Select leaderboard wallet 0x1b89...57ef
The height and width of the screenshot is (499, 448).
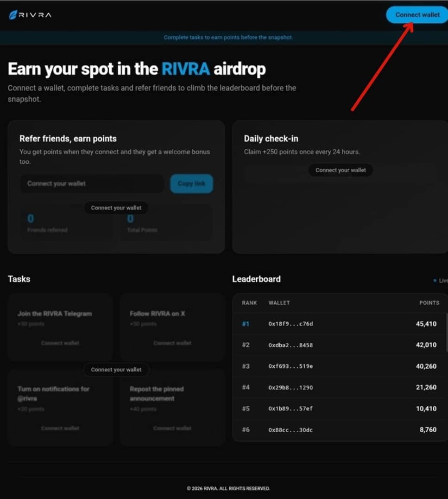click(x=290, y=409)
